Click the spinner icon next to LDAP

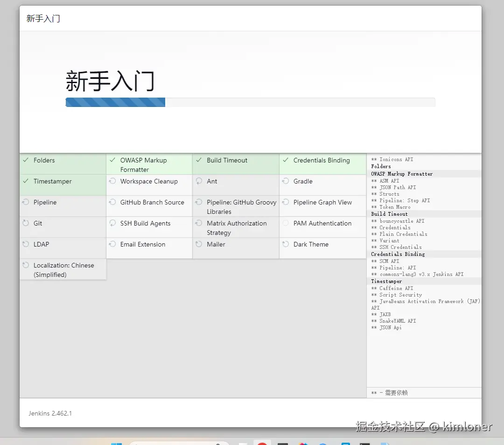tap(26, 244)
